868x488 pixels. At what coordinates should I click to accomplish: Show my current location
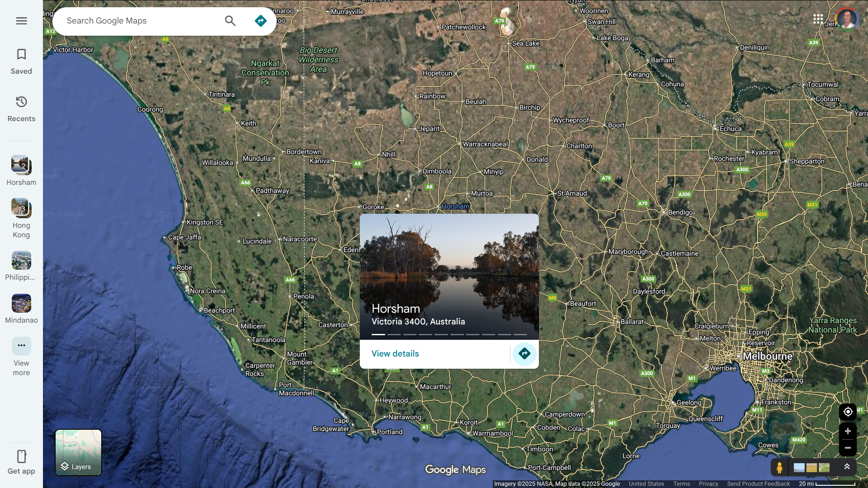(848, 412)
